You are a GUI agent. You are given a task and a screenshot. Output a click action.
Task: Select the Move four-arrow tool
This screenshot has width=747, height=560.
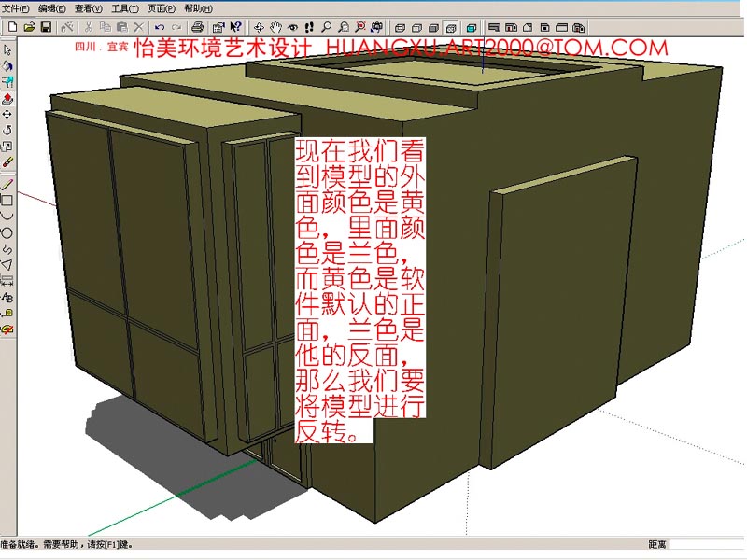(7, 115)
